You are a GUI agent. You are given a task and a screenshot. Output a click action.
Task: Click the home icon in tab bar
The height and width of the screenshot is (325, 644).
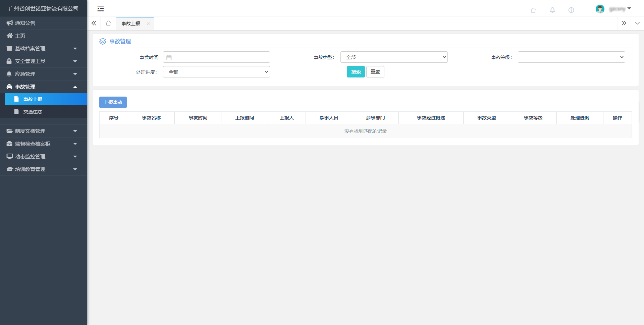tap(108, 23)
